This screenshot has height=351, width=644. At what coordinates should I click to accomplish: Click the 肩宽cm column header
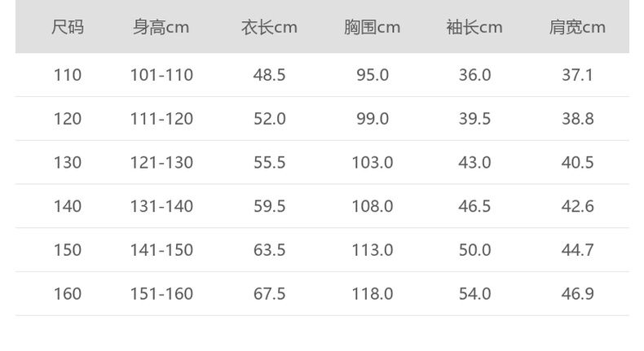point(577,27)
